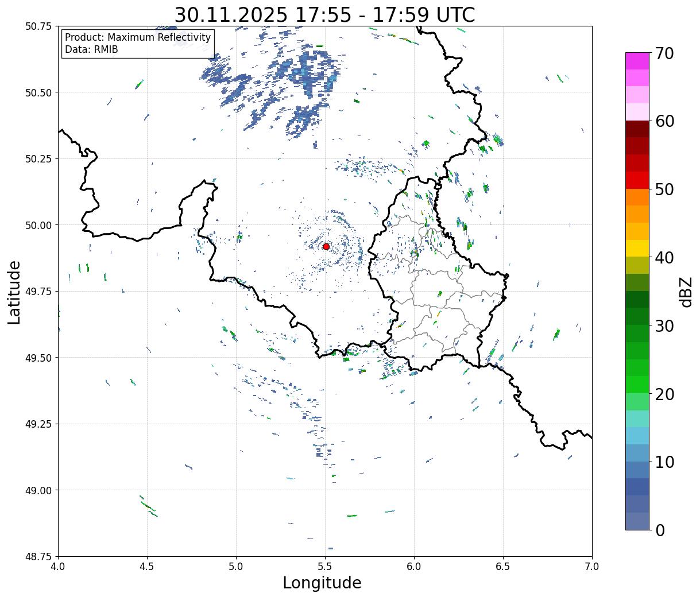Screen dimensions: 700x597
Task: Click the colorbar tick label 20
Action: [x=664, y=394]
